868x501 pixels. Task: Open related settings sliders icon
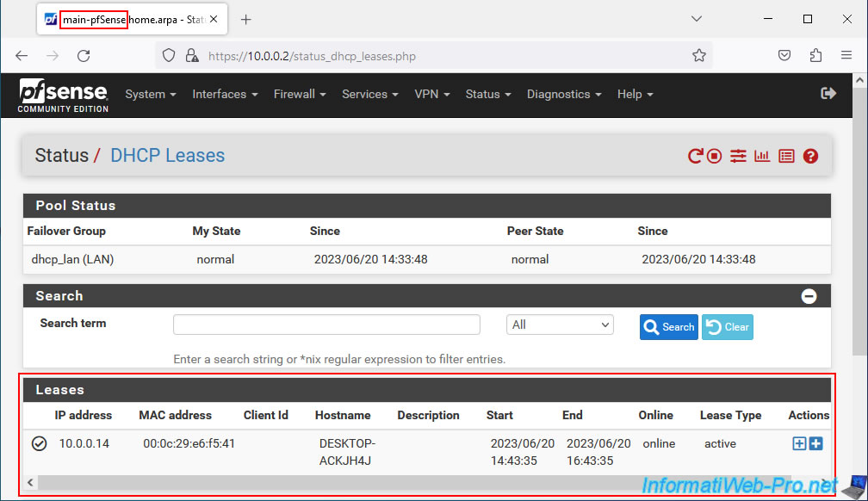point(738,156)
